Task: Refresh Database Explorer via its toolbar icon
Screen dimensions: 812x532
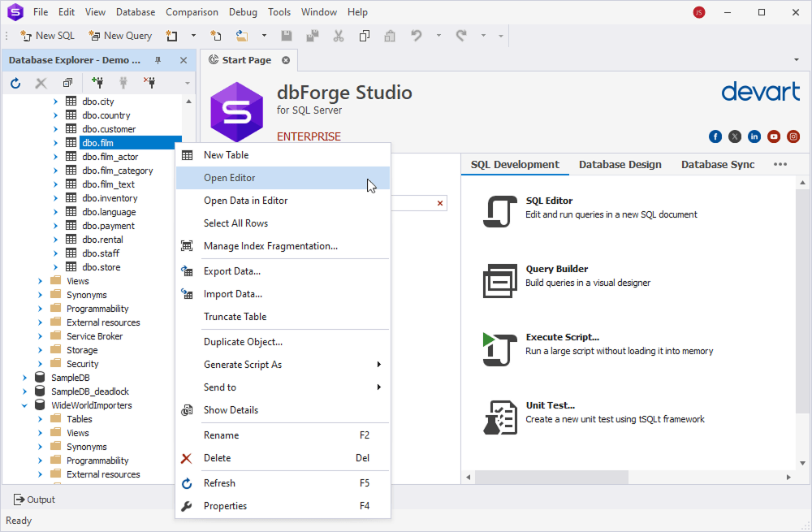Action: [x=15, y=83]
